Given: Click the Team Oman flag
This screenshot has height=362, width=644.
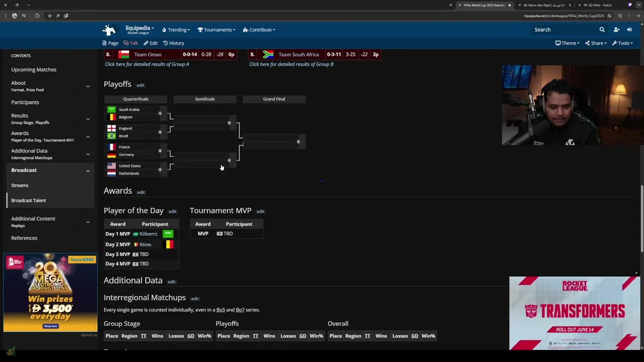Looking at the screenshot, I should click(x=124, y=54).
